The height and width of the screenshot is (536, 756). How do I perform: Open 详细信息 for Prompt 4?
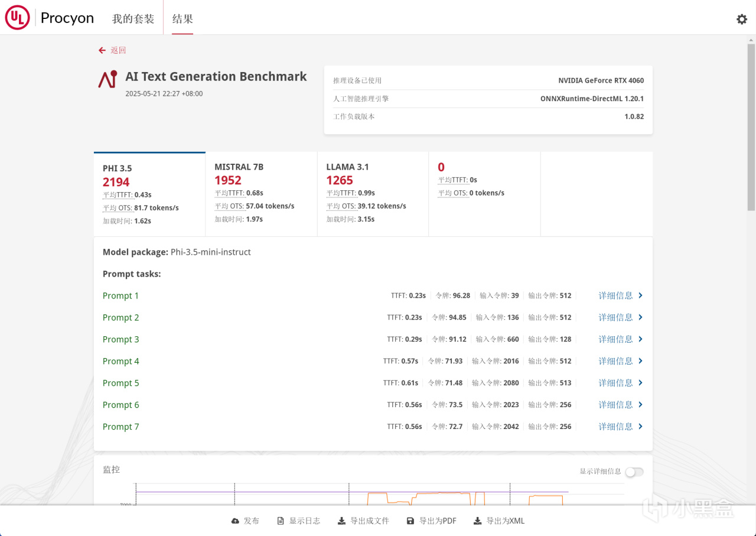(615, 361)
